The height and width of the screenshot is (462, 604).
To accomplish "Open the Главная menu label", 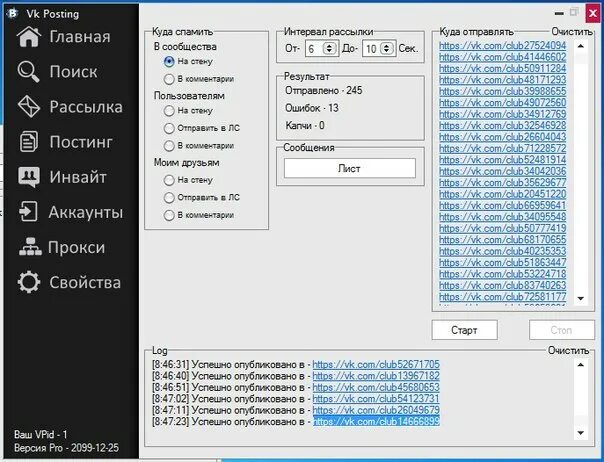I will [80, 37].
